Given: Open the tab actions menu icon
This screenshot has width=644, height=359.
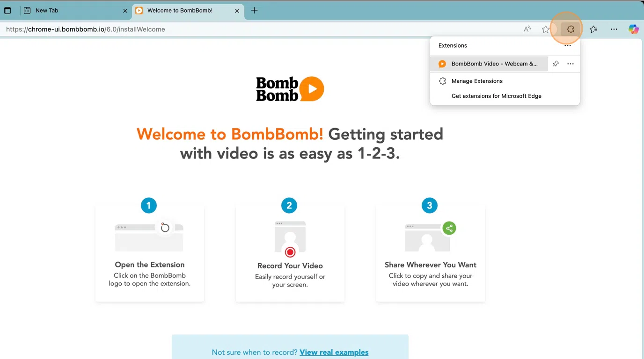Looking at the screenshot, I should (x=7, y=10).
